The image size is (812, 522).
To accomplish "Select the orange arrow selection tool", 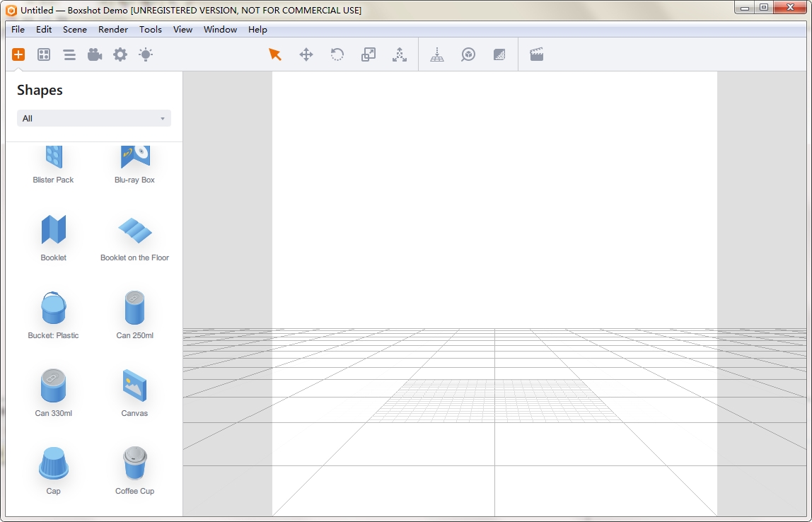I will pos(275,54).
